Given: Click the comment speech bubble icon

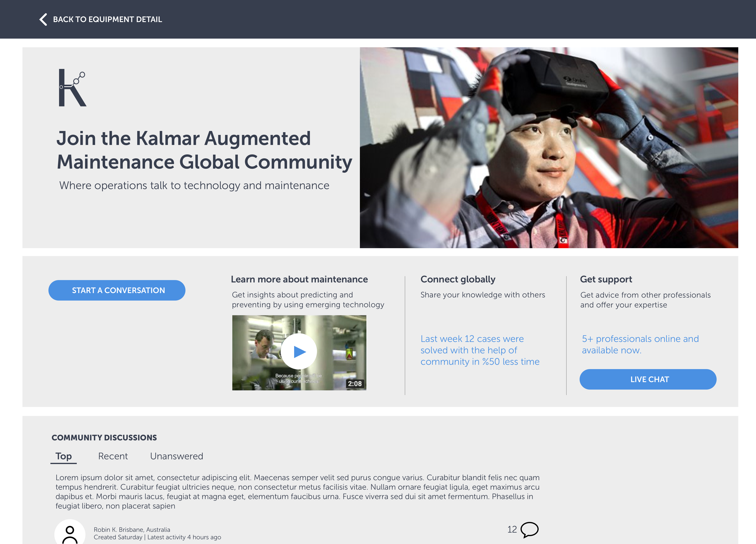Looking at the screenshot, I should (529, 529).
